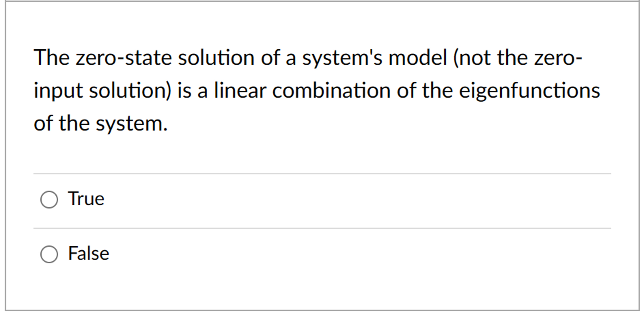Click the circle next to True
The image size is (644, 317).
click(49, 199)
